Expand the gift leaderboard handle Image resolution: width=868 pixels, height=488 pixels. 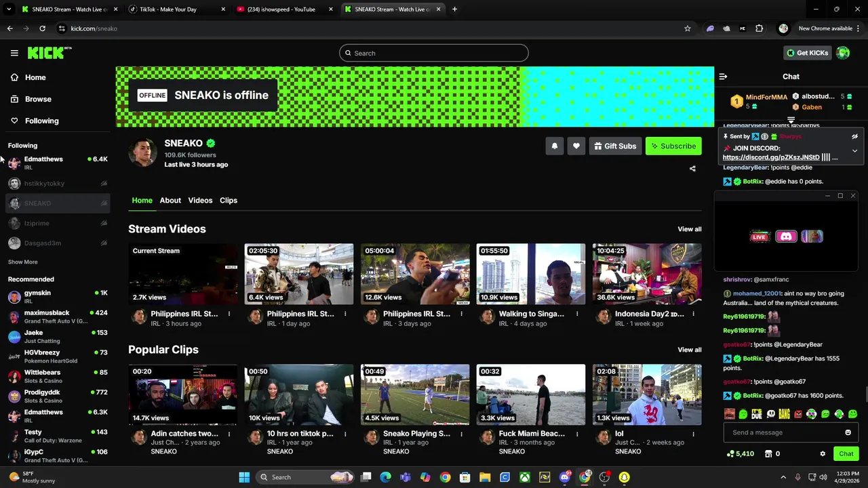(791, 120)
